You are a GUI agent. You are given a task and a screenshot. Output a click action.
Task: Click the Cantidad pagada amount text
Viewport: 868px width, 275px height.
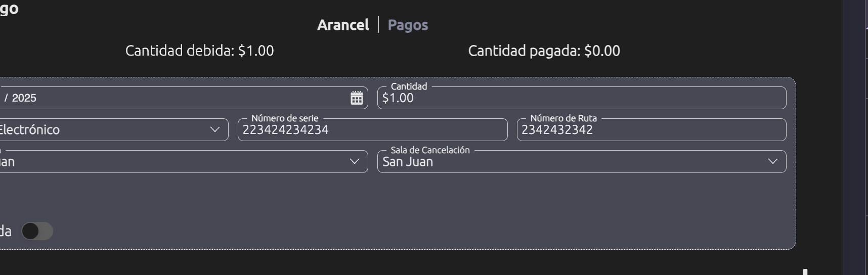(x=544, y=51)
